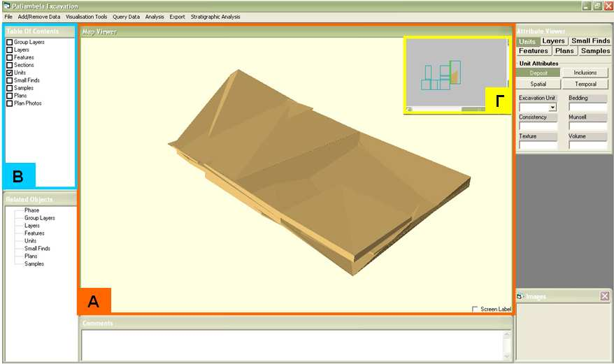Screen dimensions: 614x364
Task: Click the Consistency input field
Action: tap(538, 126)
